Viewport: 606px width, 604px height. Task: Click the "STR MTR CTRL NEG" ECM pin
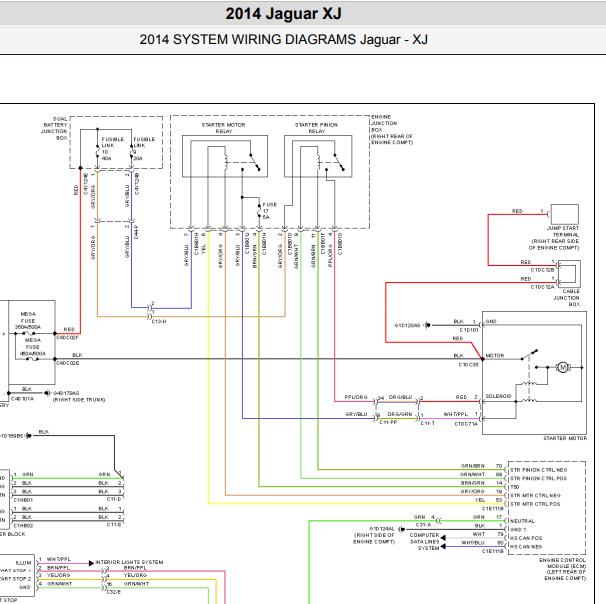pyautogui.click(x=535, y=495)
